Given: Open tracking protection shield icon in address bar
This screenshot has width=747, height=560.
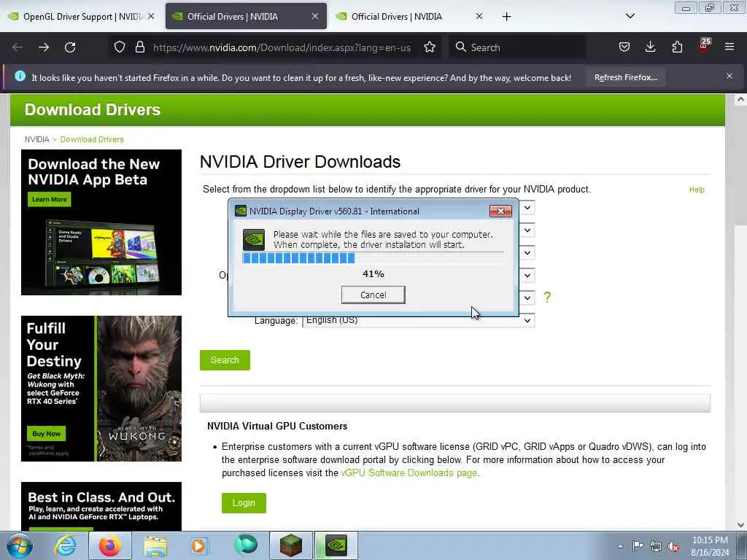Looking at the screenshot, I should pos(120,47).
